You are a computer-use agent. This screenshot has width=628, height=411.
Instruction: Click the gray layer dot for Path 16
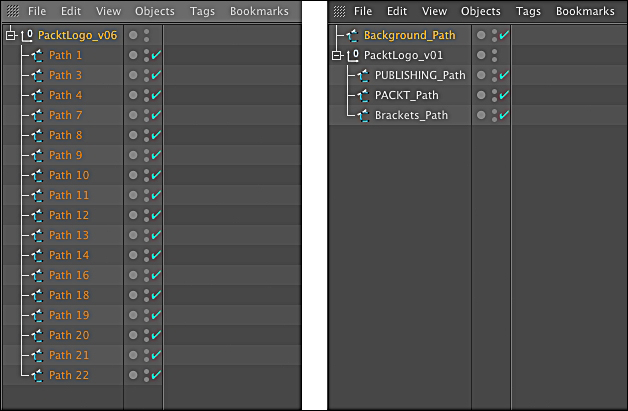pyautogui.click(x=133, y=275)
